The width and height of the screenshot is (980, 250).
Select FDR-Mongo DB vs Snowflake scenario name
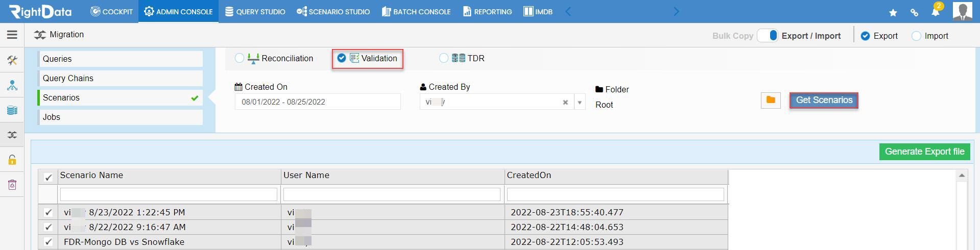click(x=124, y=242)
